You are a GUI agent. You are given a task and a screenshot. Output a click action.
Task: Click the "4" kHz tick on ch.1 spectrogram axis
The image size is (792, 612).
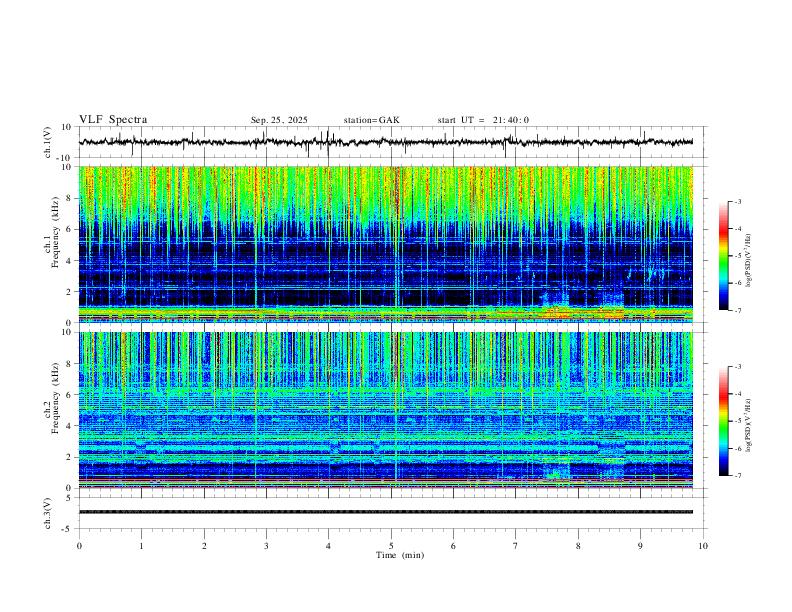pos(69,261)
